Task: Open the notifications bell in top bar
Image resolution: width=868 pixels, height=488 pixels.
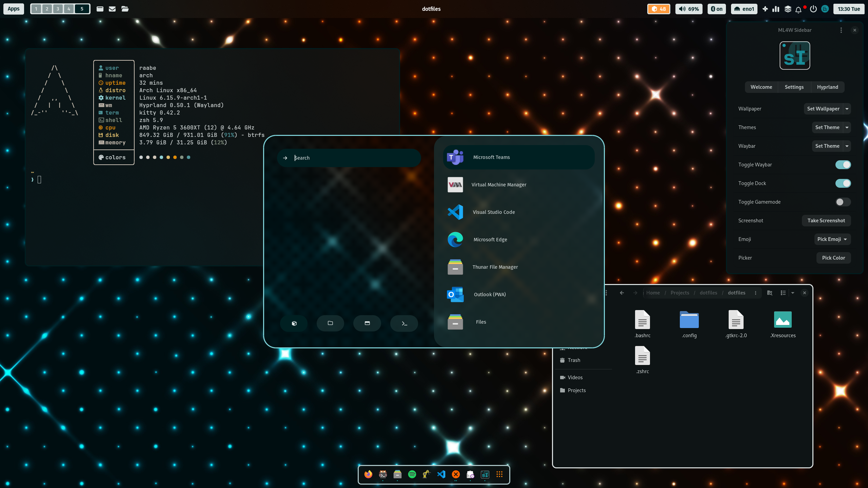Action: pyautogui.click(x=798, y=9)
